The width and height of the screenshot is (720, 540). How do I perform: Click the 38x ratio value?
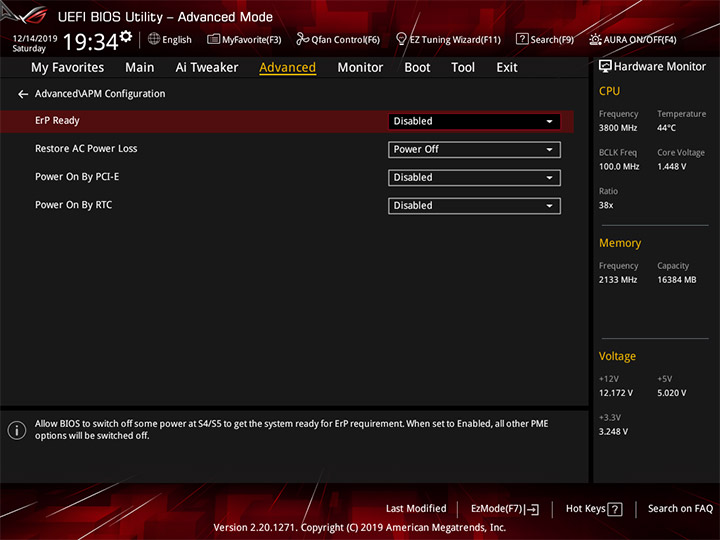pyautogui.click(x=606, y=205)
